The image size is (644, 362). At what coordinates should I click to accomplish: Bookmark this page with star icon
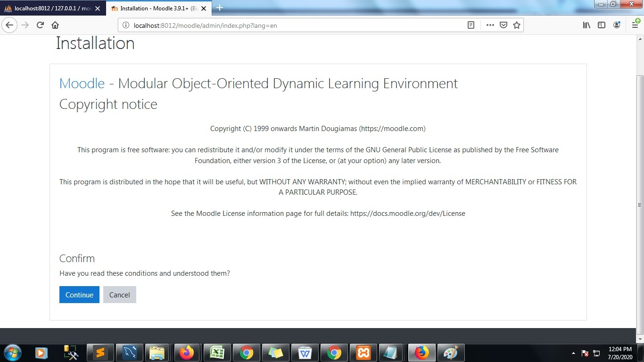517,25
